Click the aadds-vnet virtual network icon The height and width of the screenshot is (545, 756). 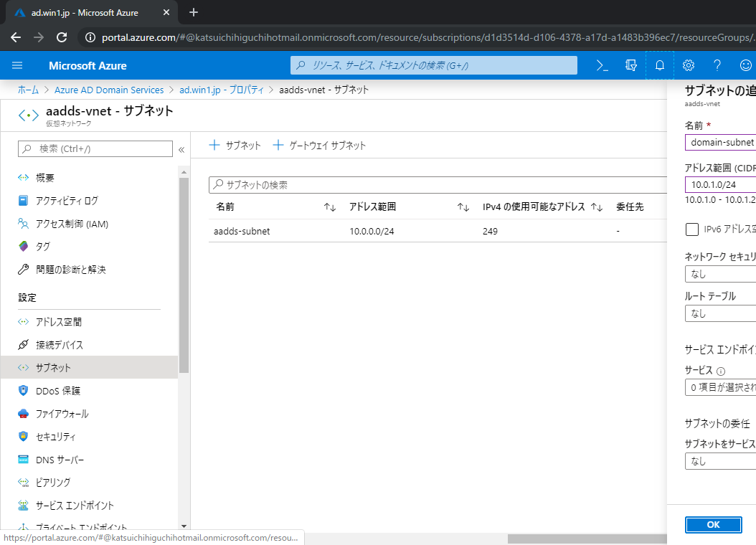(28, 115)
